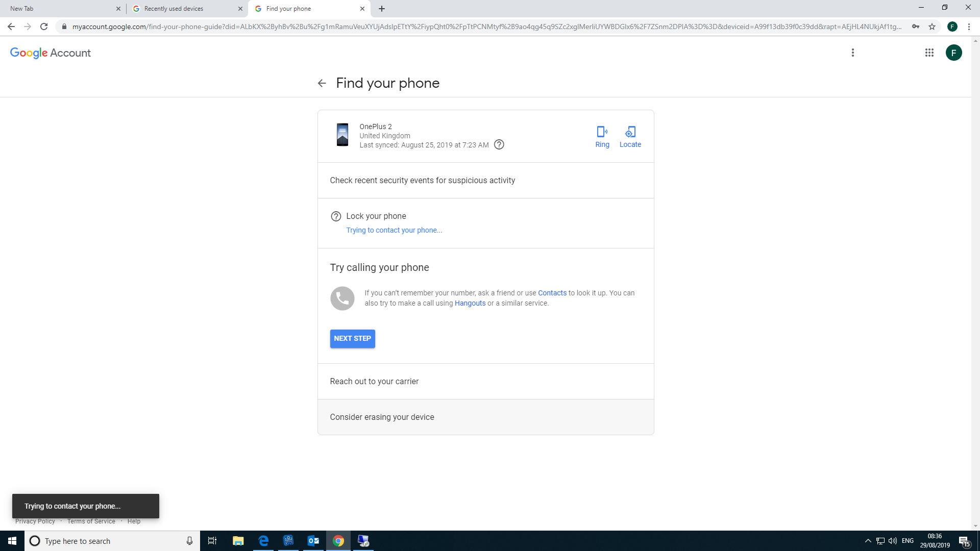Viewport: 980px width, 551px height.
Task: Click the NEXT STEP button
Action: coord(352,338)
